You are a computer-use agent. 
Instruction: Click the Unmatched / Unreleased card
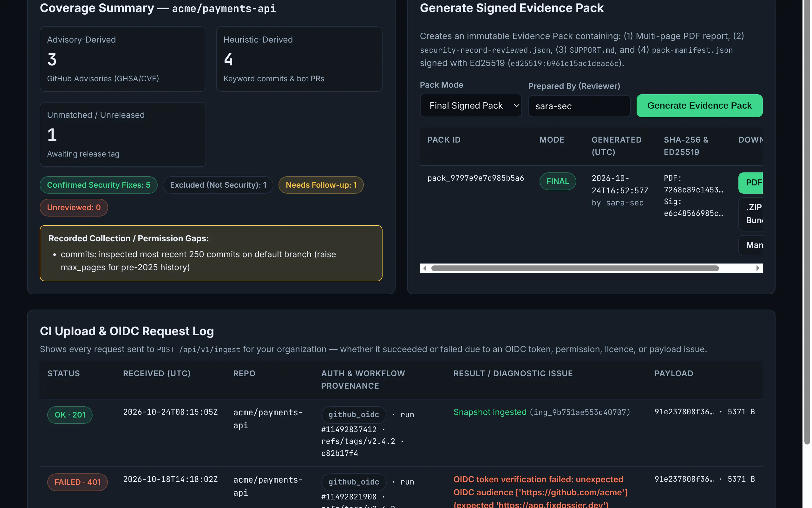coord(123,134)
